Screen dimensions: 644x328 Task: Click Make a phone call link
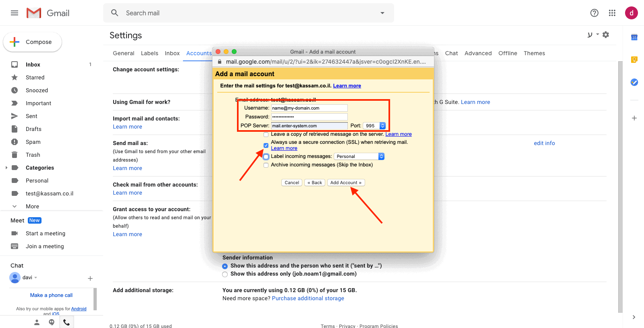(51, 295)
